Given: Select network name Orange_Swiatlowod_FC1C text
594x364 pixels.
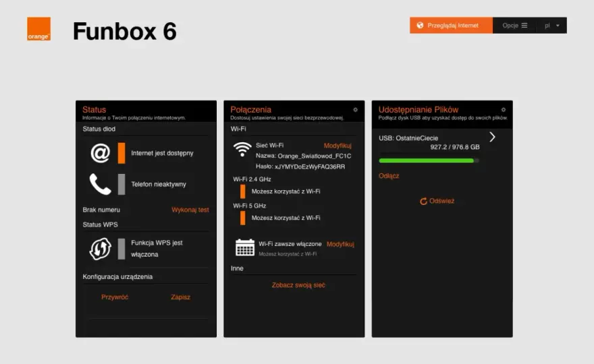Looking at the screenshot, I should coord(315,156).
